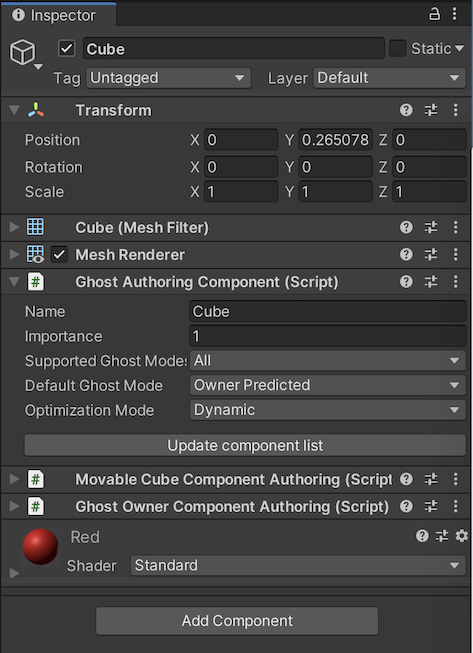Click the GameObject name field Cube
The width and height of the screenshot is (473, 653).
pyautogui.click(x=234, y=49)
